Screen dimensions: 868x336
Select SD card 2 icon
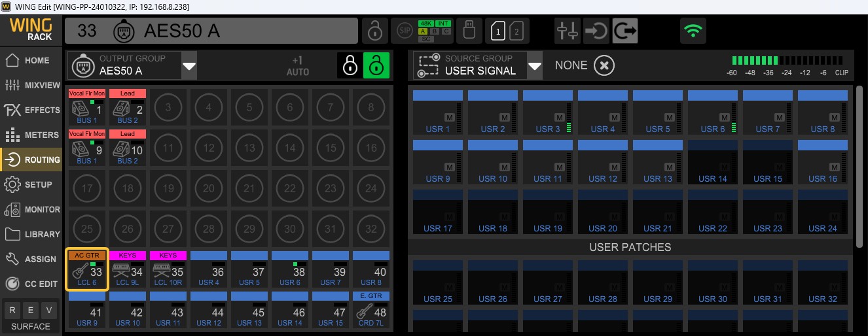[516, 31]
